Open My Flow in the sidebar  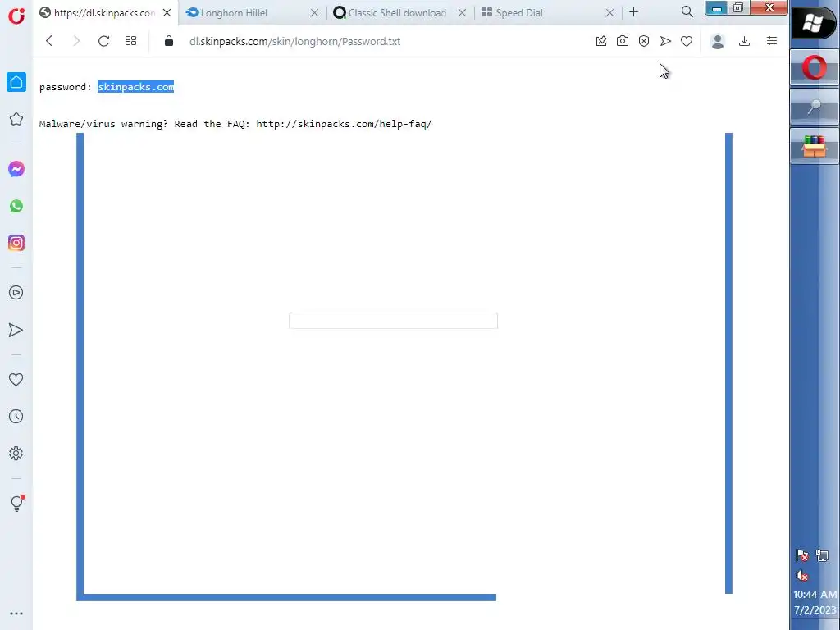tap(16, 330)
